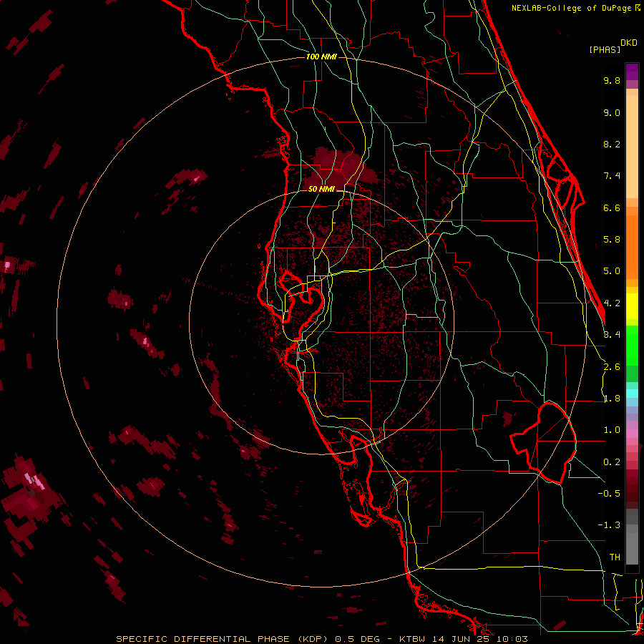Image resolution: width=644 pixels, height=644 pixels.
Task: Pick the purple swatch at the color bar top
Action: (x=632, y=72)
